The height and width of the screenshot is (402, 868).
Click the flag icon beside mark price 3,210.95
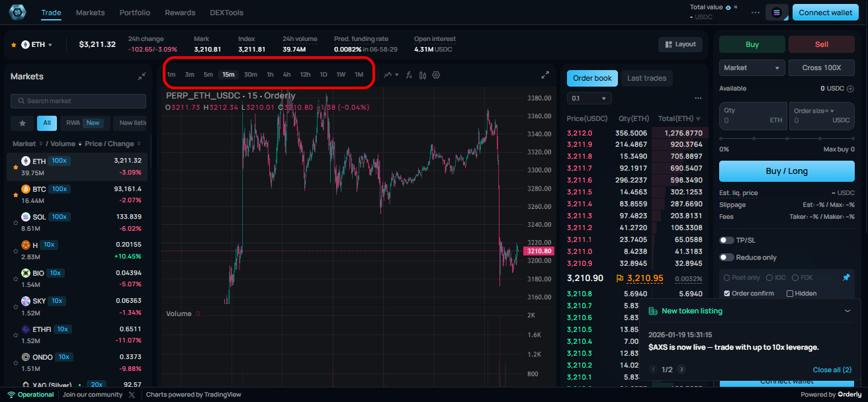point(620,278)
